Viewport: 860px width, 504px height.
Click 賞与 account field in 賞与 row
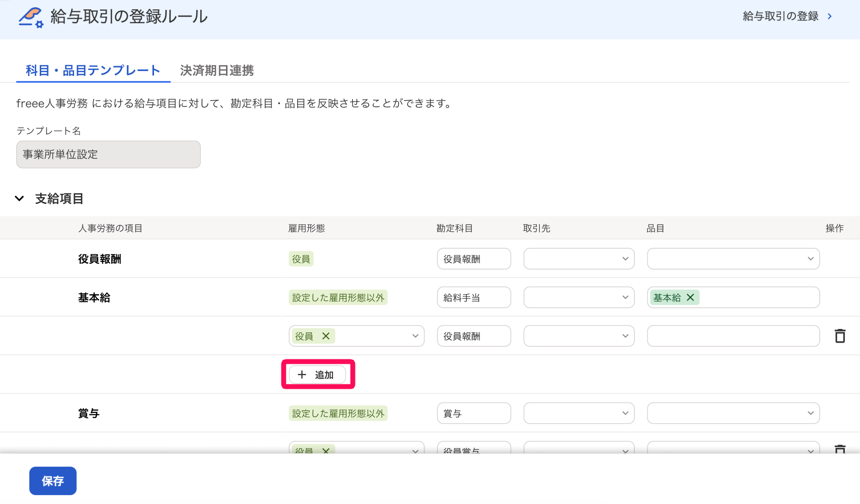click(x=474, y=413)
